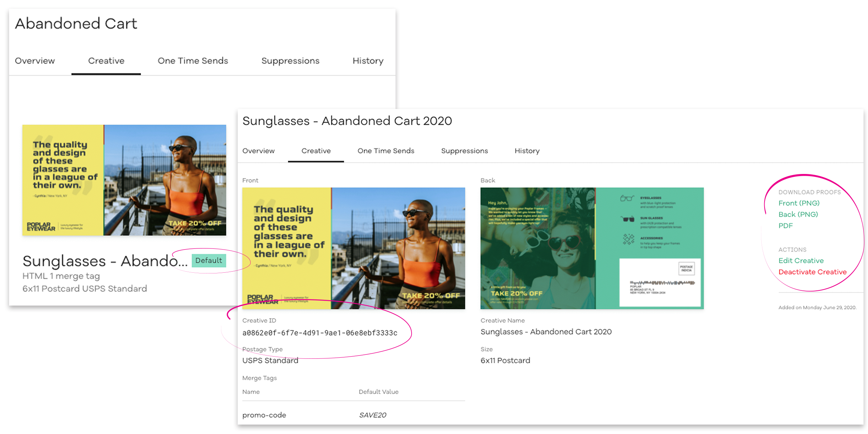This screenshot has height=434, width=868.
Task: View History tab of Sunglasses campaign
Action: coord(527,151)
